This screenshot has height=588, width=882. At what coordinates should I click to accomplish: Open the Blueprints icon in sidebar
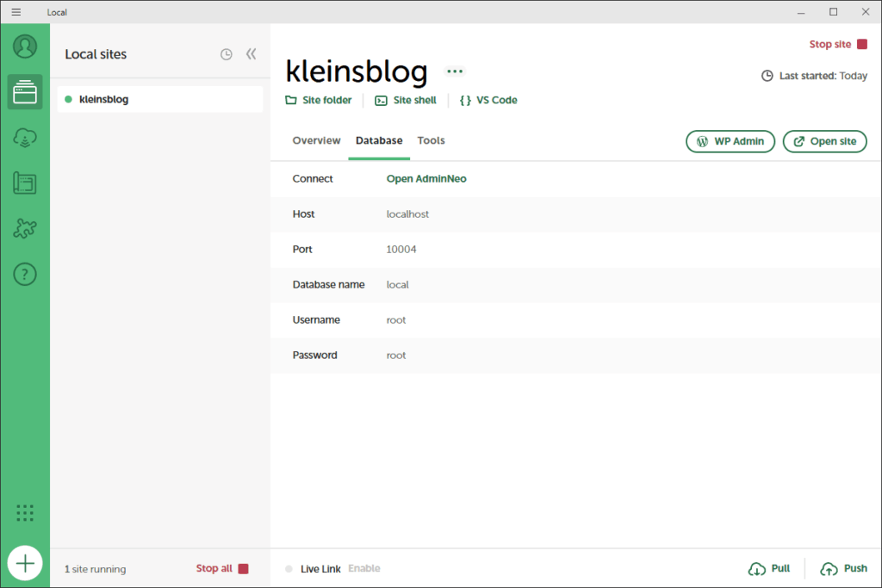click(25, 183)
